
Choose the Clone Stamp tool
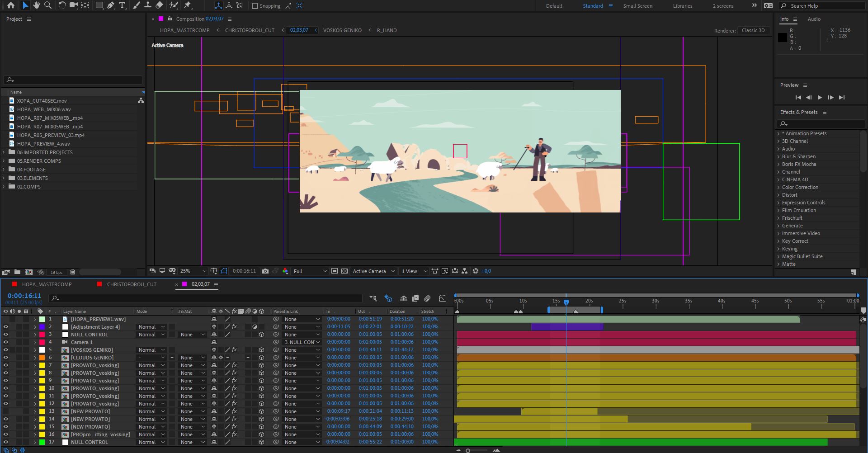click(x=148, y=5)
